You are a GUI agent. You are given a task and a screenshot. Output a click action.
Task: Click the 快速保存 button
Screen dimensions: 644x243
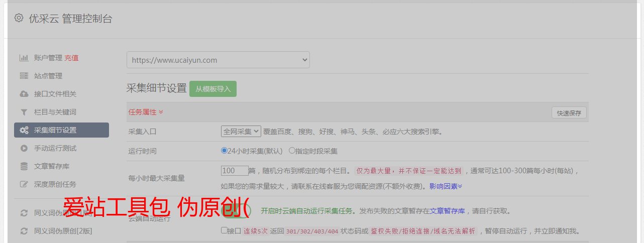569,113
